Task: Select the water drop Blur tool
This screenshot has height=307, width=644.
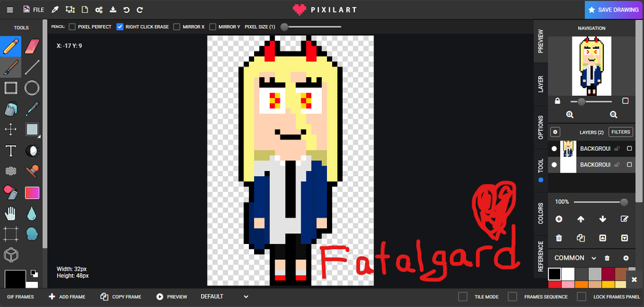Action: pyautogui.click(x=32, y=213)
